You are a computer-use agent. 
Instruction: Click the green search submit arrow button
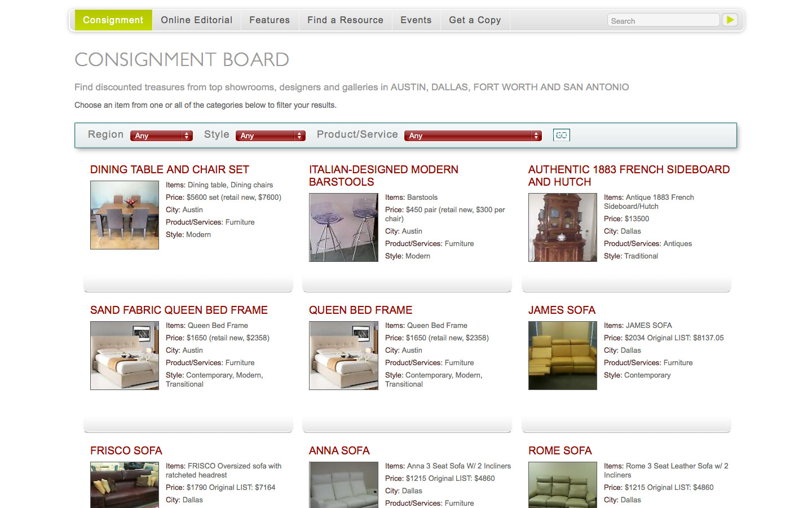730,20
